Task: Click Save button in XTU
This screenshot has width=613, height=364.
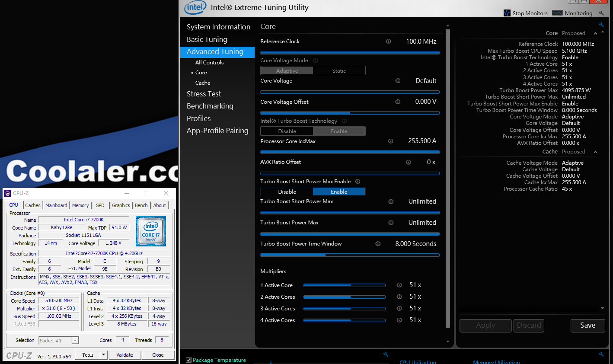Action: [x=587, y=326]
